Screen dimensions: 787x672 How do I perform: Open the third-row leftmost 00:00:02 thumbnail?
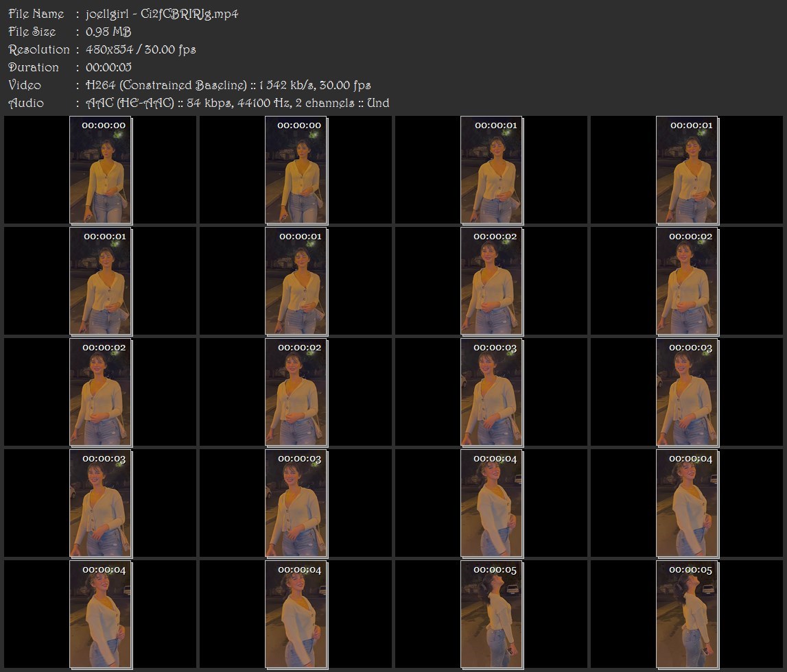100,392
